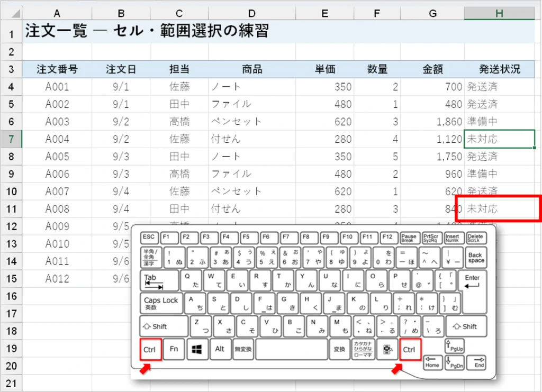Select row 16 header
542x392 pixels.
point(12,296)
